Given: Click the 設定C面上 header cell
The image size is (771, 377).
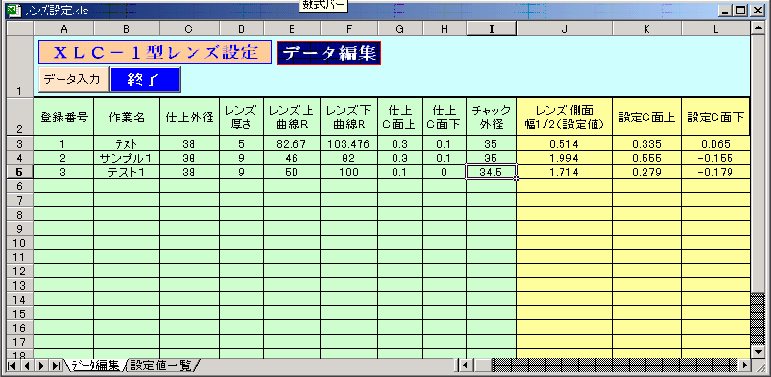Looking at the screenshot, I should pyautogui.click(x=647, y=116).
